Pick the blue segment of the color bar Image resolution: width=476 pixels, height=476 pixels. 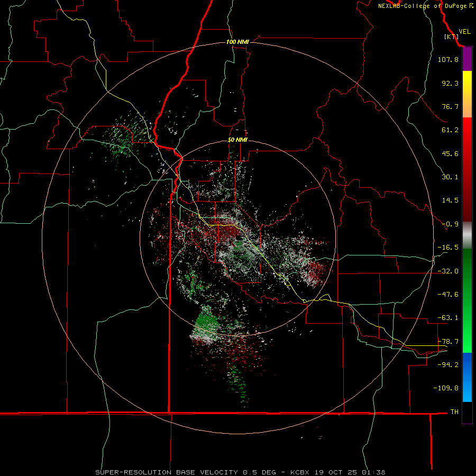[x=467, y=377]
